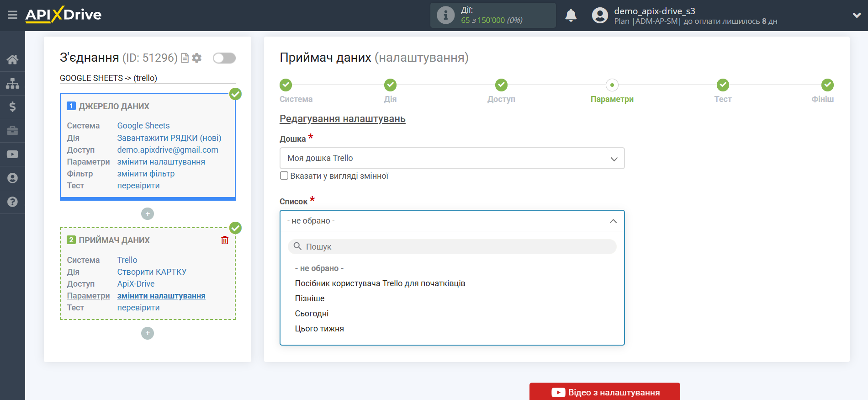Viewport: 868px width, 400px height.
Task: Toggle the connection on/off switch
Action: click(224, 58)
